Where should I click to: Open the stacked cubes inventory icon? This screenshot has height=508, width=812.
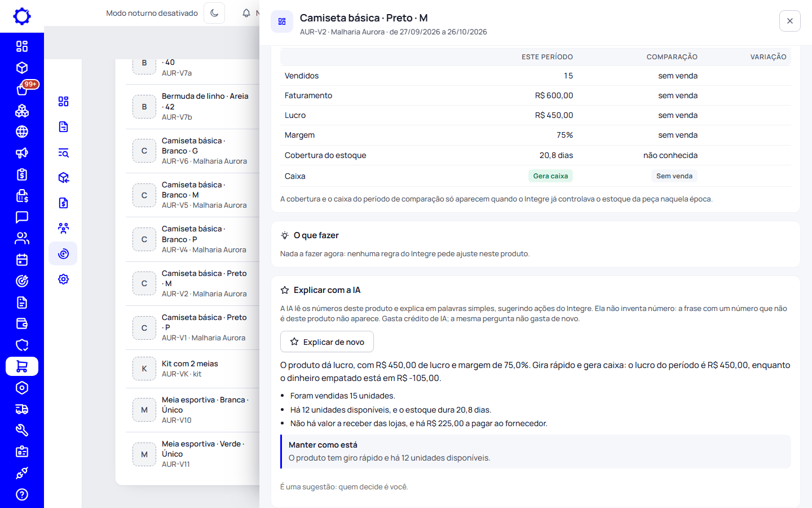(x=22, y=111)
